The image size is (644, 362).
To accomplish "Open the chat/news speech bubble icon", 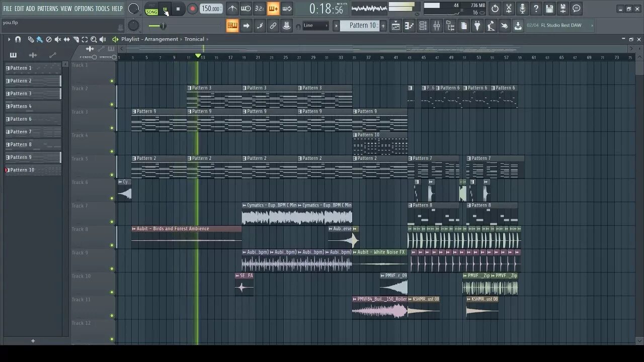I will 577,9.
